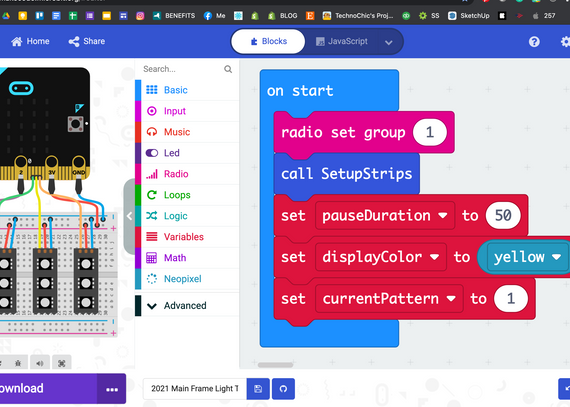Open the Google Keep bookmark icon

(x=23, y=16)
